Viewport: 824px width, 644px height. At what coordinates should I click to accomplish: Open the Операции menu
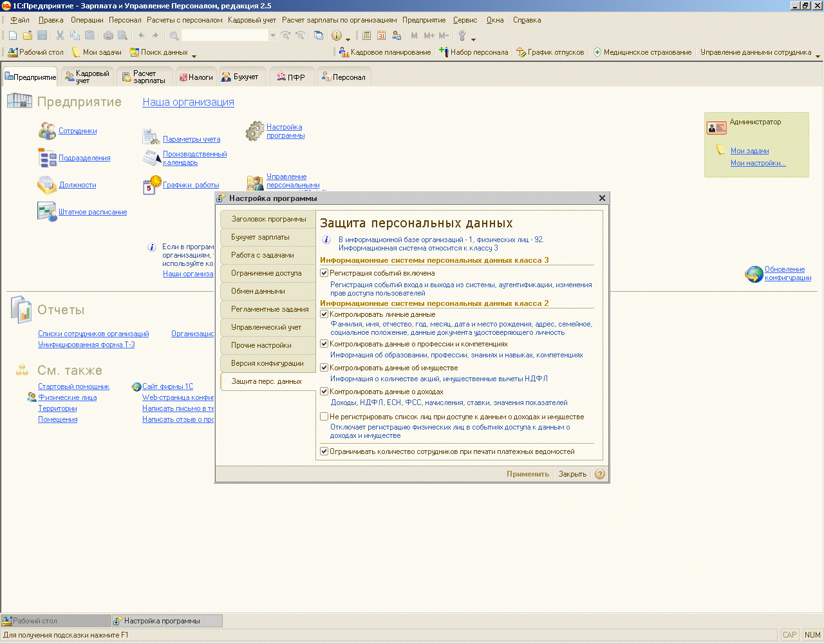(x=87, y=20)
